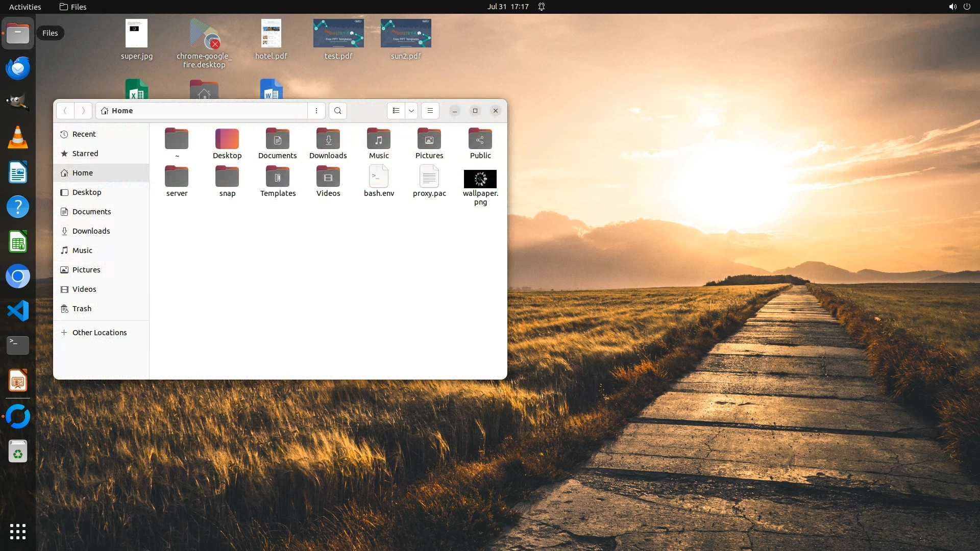Select the wallpaper.png thumbnail
The width and height of the screenshot is (980, 551).
(480, 179)
